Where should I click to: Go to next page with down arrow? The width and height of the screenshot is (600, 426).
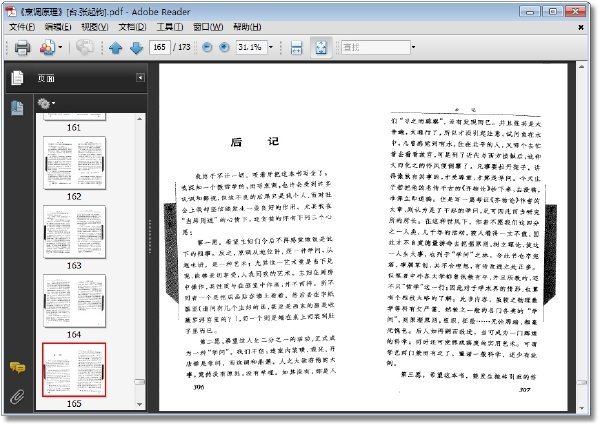[x=136, y=48]
